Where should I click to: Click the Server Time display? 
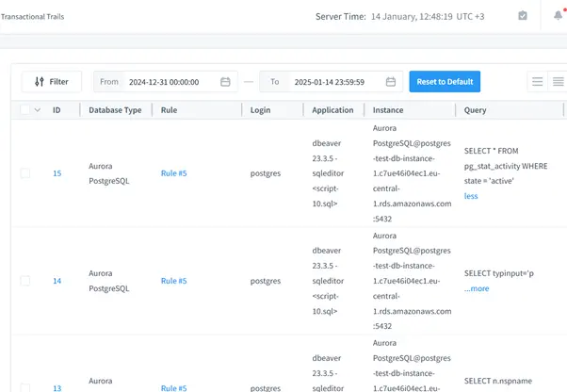(x=400, y=17)
